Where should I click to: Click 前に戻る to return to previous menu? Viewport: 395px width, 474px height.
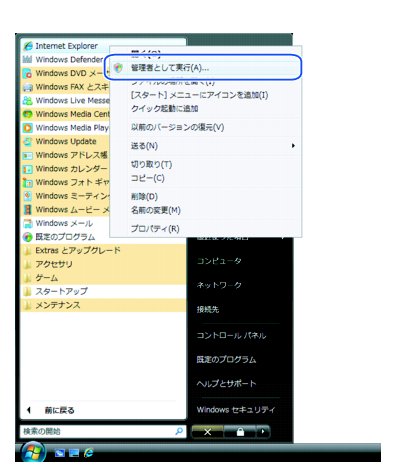coord(59,410)
